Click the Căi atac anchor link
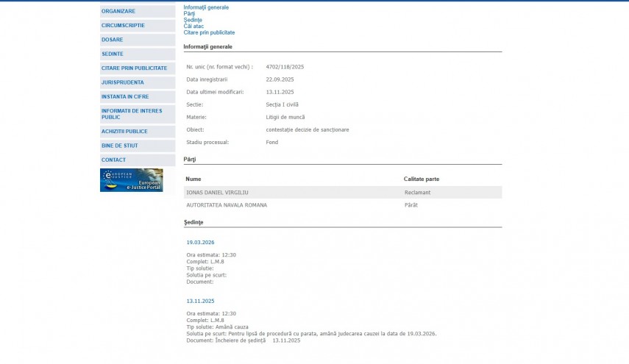Screen dimensions: 629x364 (x=193, y=26)
